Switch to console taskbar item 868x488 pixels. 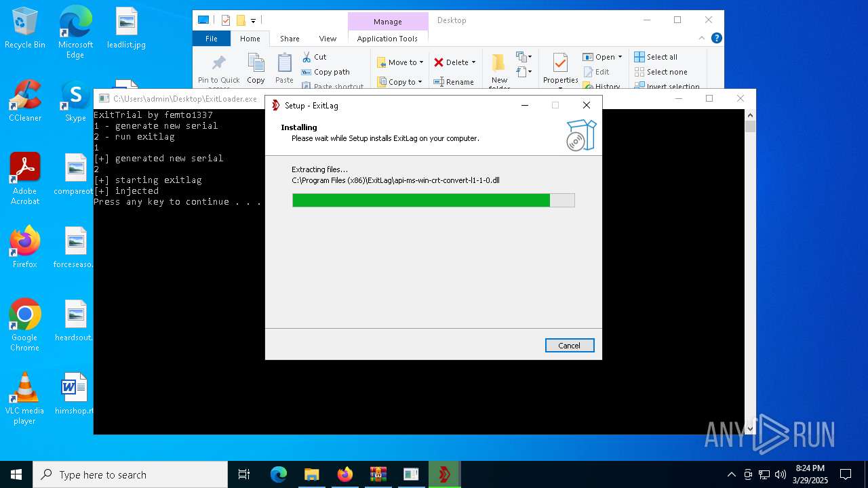[411, 474]
